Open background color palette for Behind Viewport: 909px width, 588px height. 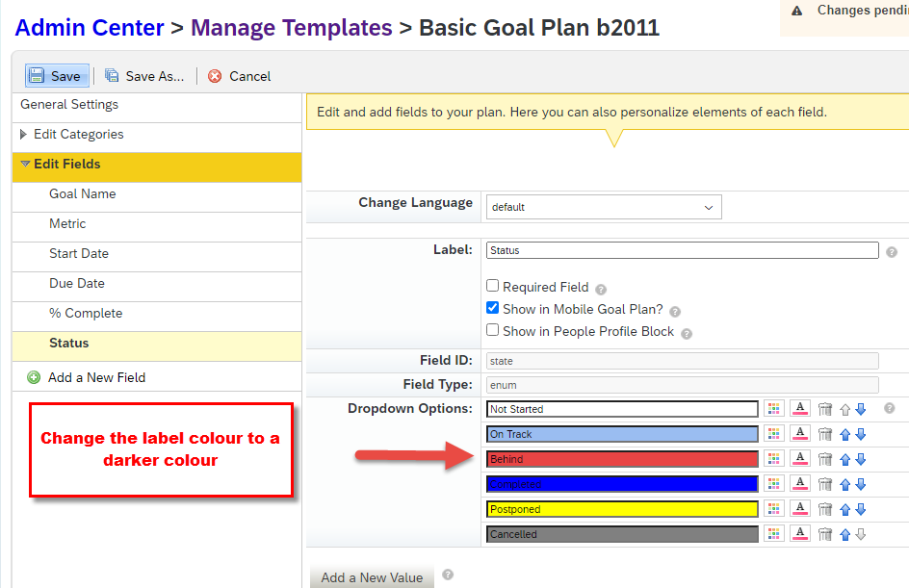773,458
